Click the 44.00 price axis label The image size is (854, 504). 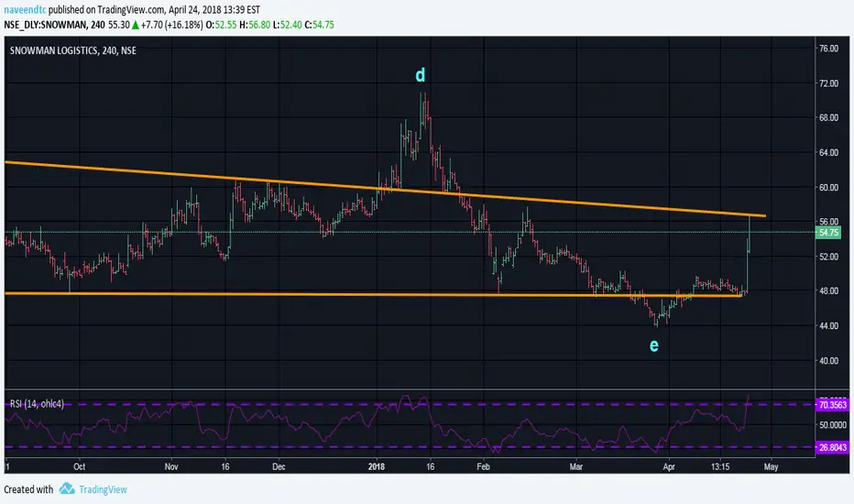tap(828, 326)
